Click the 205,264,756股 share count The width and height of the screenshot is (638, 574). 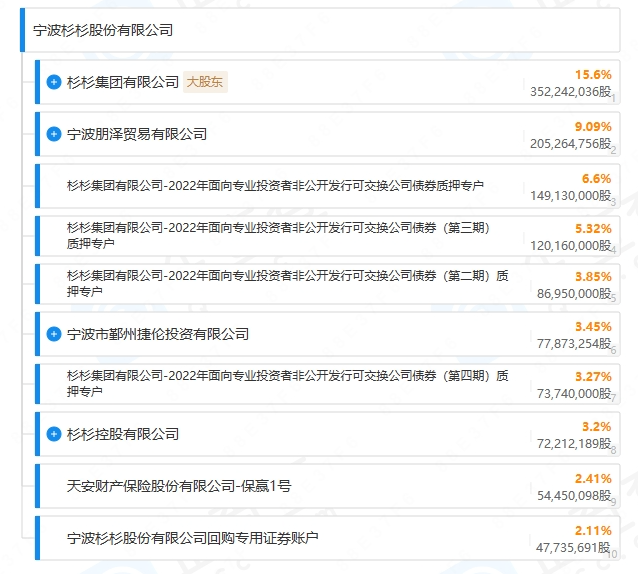[570, 144]
